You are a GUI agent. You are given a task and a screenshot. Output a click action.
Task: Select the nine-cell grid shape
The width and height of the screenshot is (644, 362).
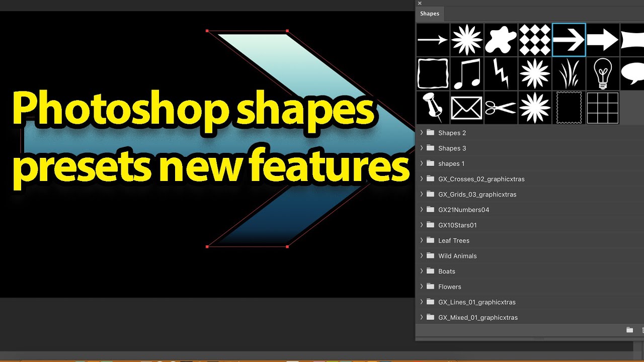tap(603, 108)
